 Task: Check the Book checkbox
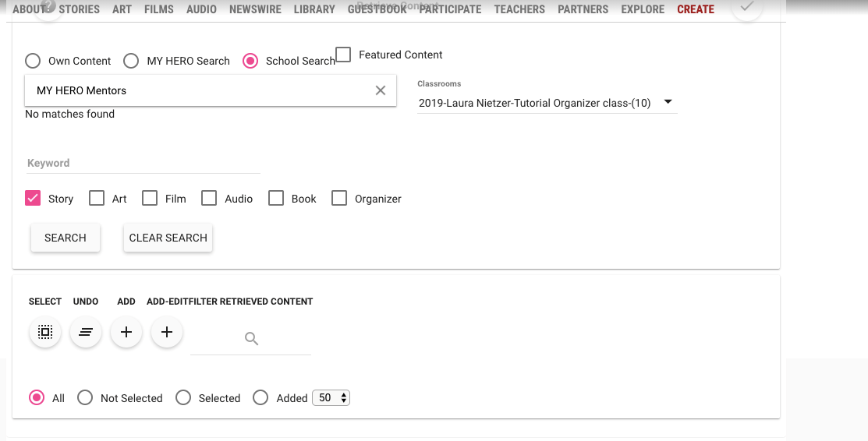point(276,198)
